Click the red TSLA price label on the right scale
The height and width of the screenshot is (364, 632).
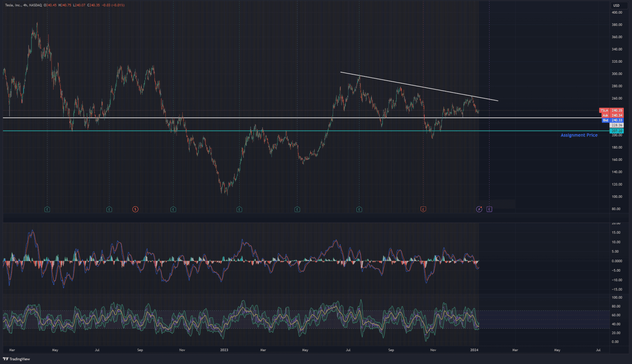click(610, 110)
